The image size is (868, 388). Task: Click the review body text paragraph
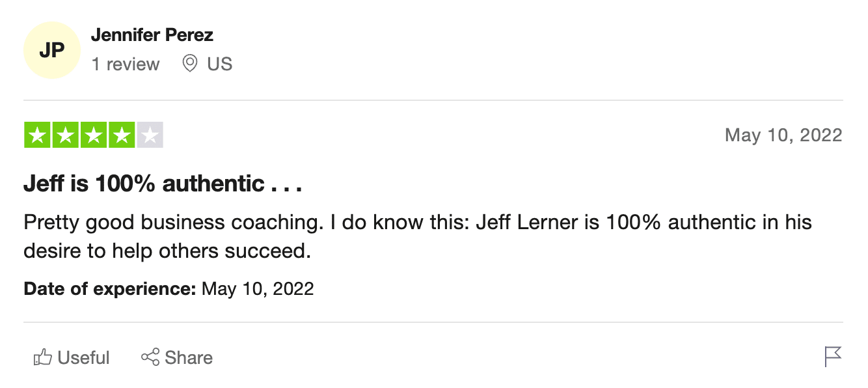[418, 236]
